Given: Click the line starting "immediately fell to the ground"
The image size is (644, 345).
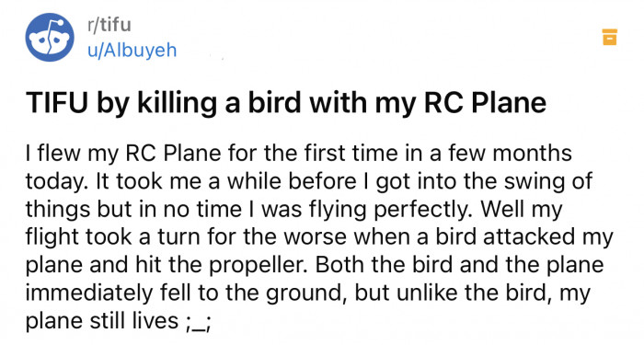Looking at the screenshot, I should pos(308,293).
